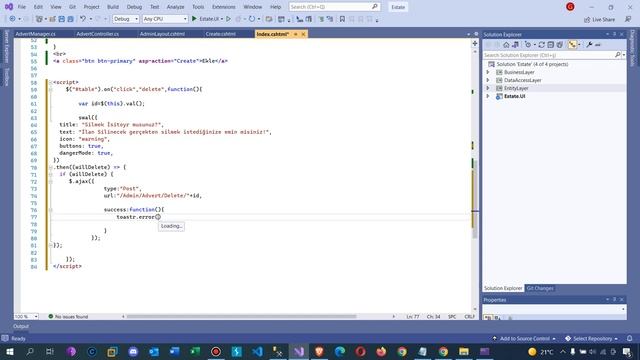Expand the Estate.UI project node
This screenshot has height=360, width=640.
(x=488, y=96)
